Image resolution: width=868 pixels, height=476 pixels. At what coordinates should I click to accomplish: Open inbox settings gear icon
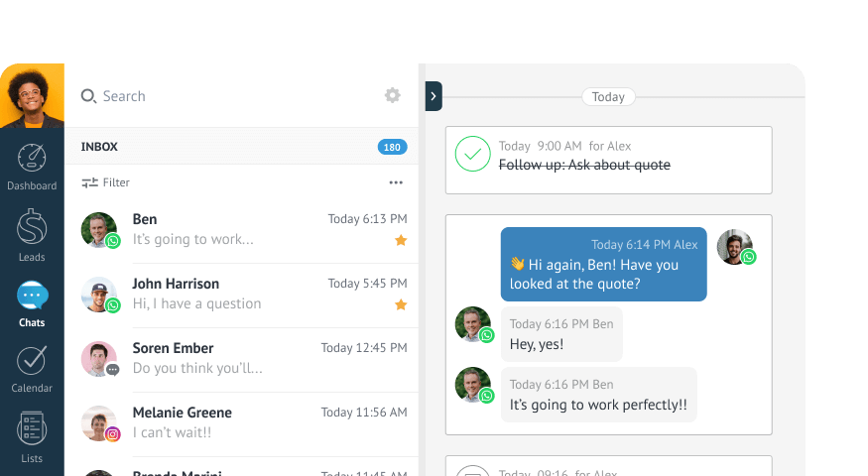click(x=393, y=95)
